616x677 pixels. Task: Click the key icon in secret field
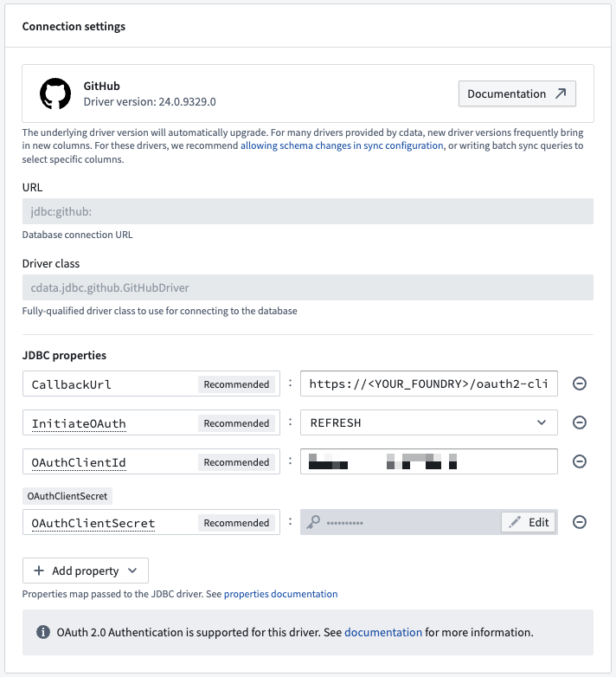pyautogui.click(x=314, y=522)
